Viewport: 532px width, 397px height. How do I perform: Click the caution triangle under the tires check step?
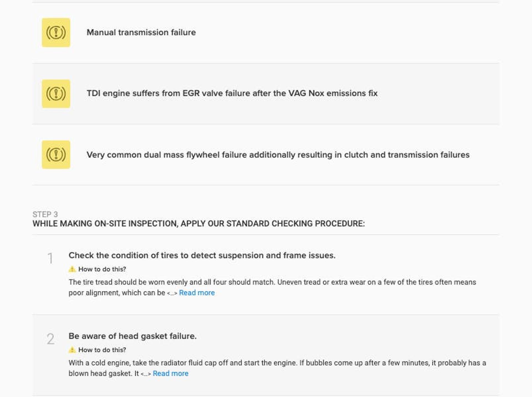pyautogui.click(x=72, y=269)
